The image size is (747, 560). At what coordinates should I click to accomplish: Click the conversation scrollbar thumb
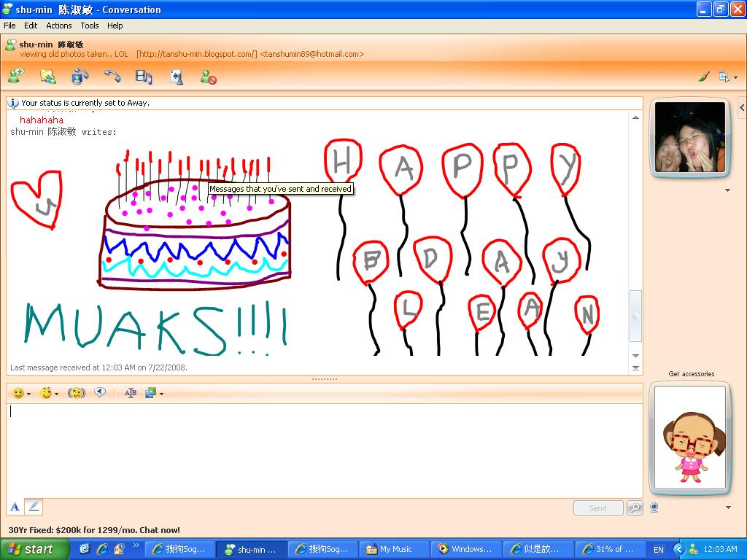[635, 316]
